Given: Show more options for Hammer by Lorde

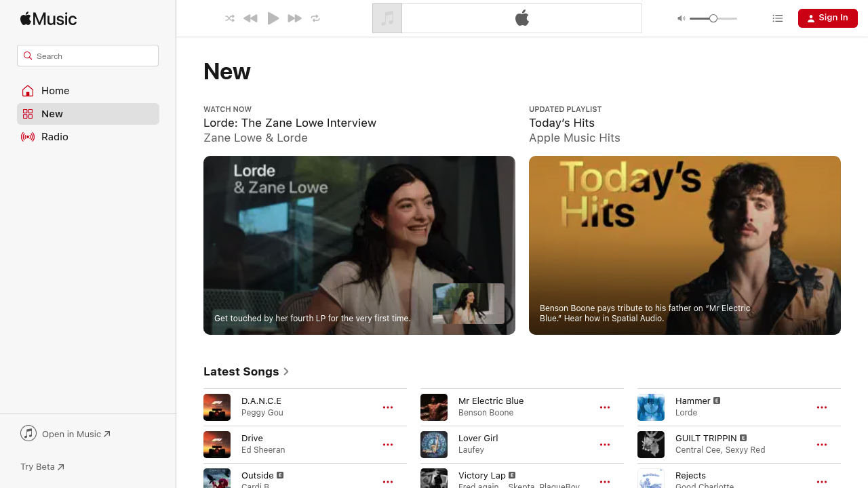Looking at the screenshot, I should click(822, 407).
